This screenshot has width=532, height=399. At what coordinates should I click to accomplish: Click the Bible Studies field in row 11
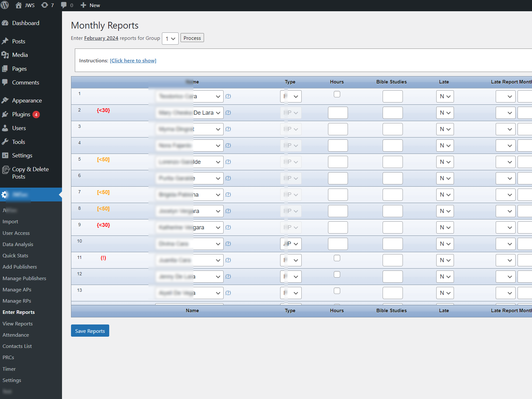click(393, 260)
